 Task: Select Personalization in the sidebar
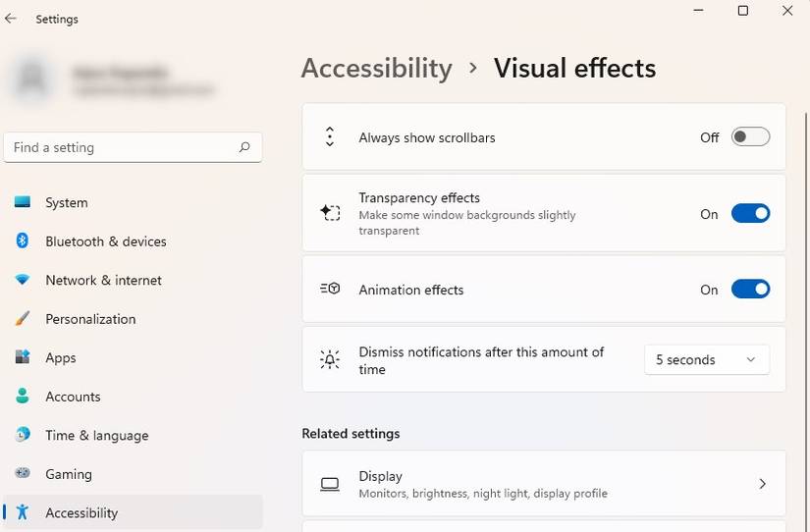(90, 319)
